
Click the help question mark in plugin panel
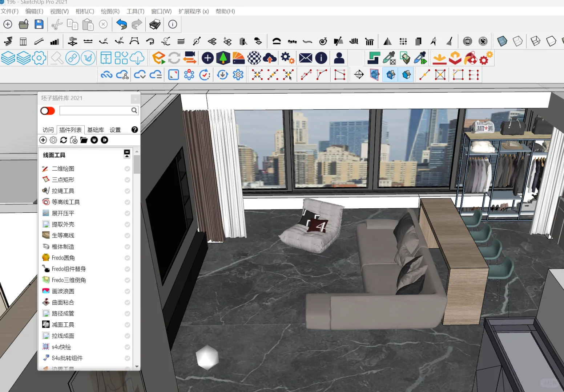click(x=135, y=130)
